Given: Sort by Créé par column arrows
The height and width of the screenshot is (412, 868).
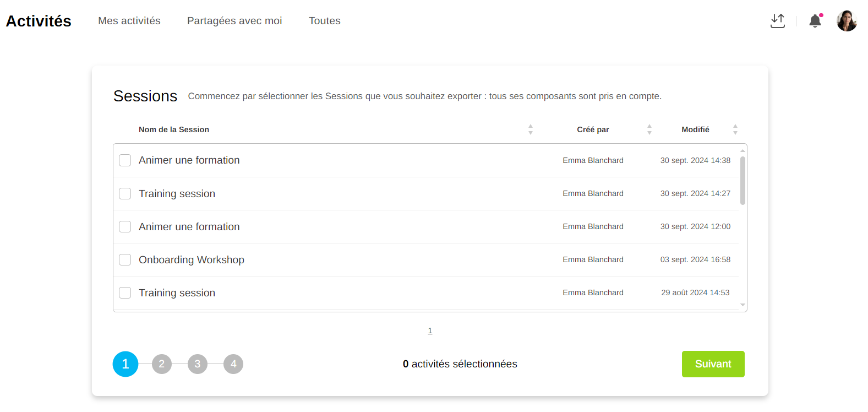Looking at the screenshot, I should click(x=649, y=129).
